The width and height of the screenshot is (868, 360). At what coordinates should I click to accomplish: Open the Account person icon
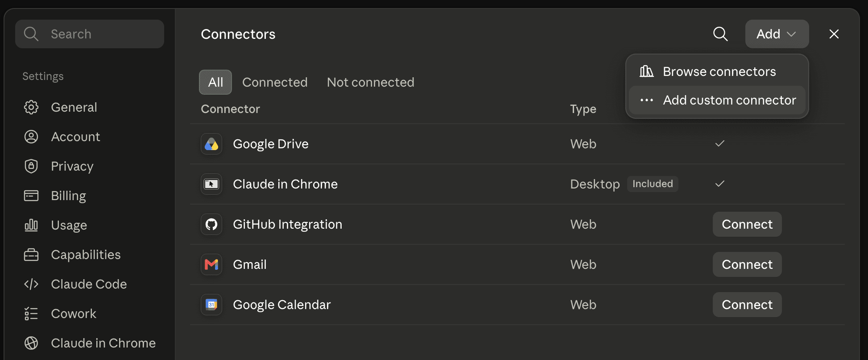[x=31, y=137]
